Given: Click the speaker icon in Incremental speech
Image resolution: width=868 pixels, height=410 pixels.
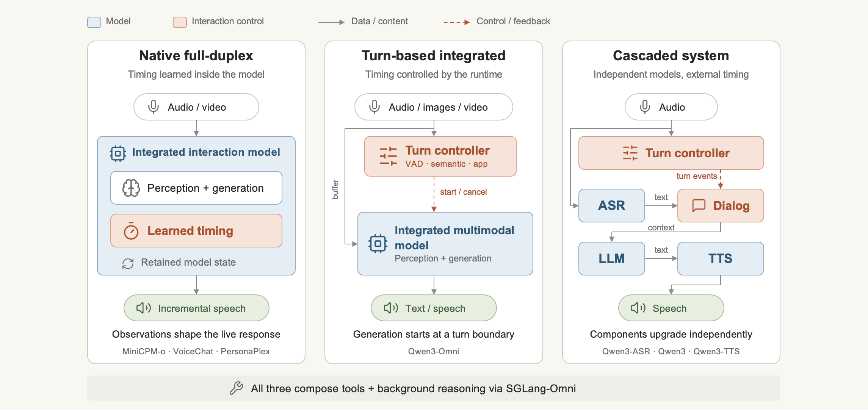Looking at the screenshot, I should pos(144,308).
